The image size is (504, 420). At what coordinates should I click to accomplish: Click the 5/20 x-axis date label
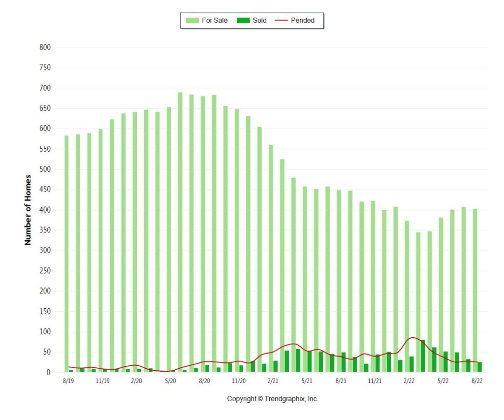point(170,381)
